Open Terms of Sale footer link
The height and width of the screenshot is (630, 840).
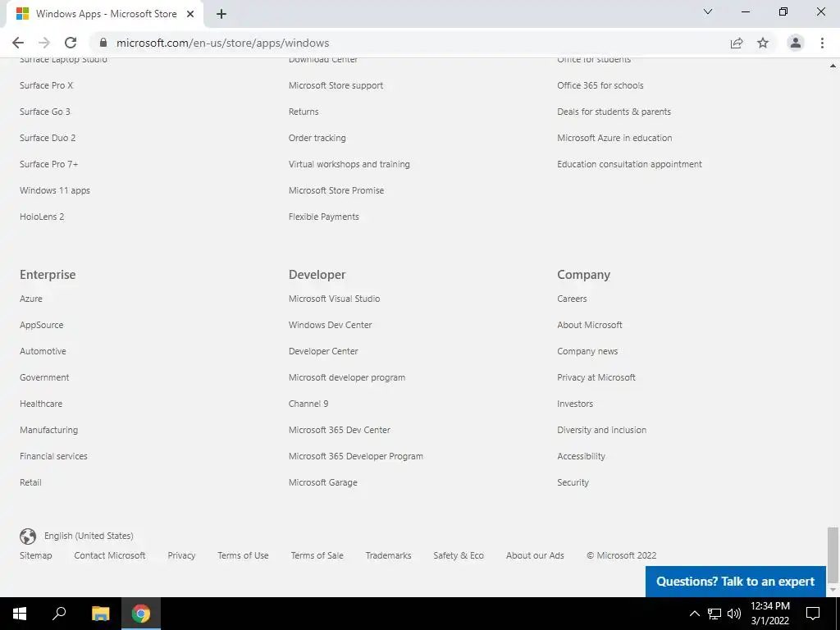pos(317,555)
